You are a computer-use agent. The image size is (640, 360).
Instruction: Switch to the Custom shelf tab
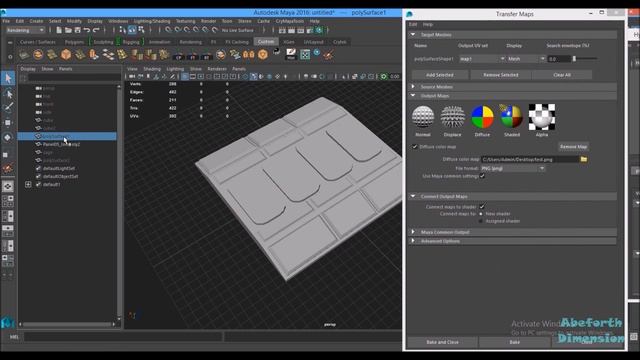point(266,42)
